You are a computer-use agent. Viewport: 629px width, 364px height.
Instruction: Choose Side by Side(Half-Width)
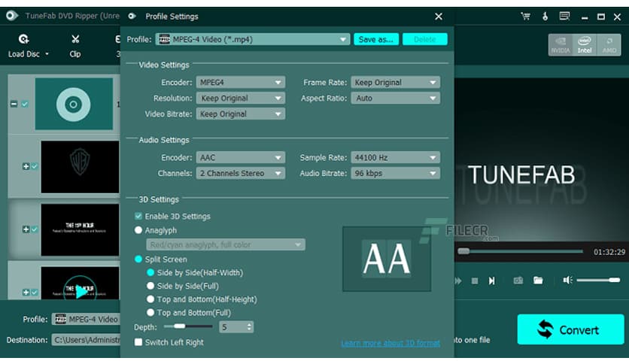click(150, 272)
